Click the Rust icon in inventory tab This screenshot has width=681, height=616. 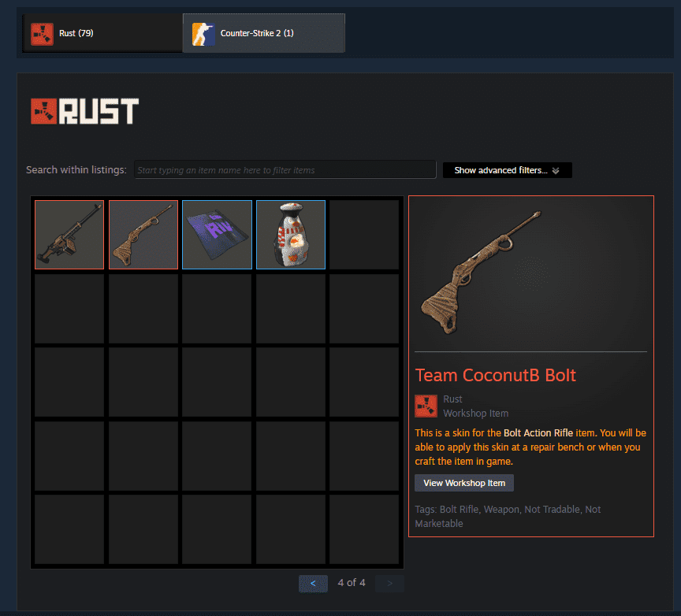[x=42, y=34]
